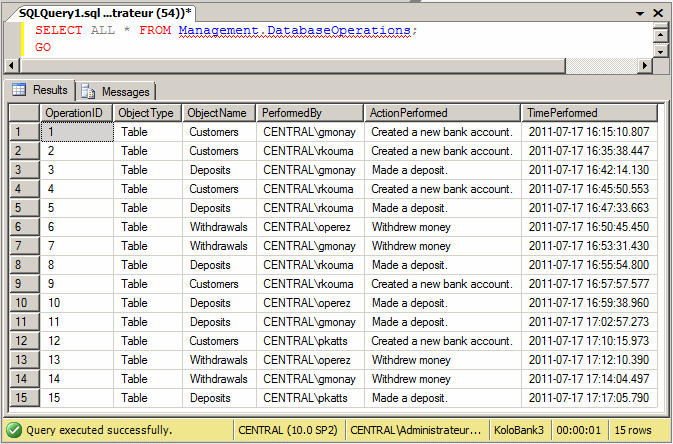Open the active files dropdown arrow

(640, 14)
